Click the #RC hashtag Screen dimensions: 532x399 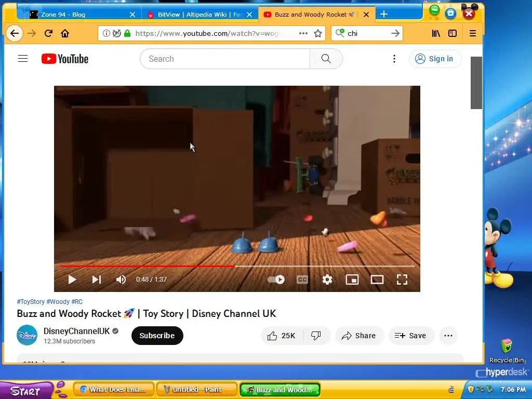tap(77, 302)
